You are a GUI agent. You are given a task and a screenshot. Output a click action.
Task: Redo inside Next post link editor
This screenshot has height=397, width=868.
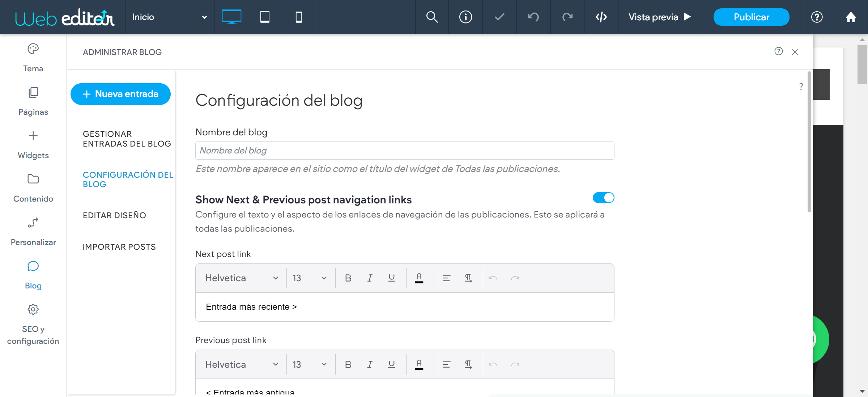pyautogui.click(x=515, y=278)
